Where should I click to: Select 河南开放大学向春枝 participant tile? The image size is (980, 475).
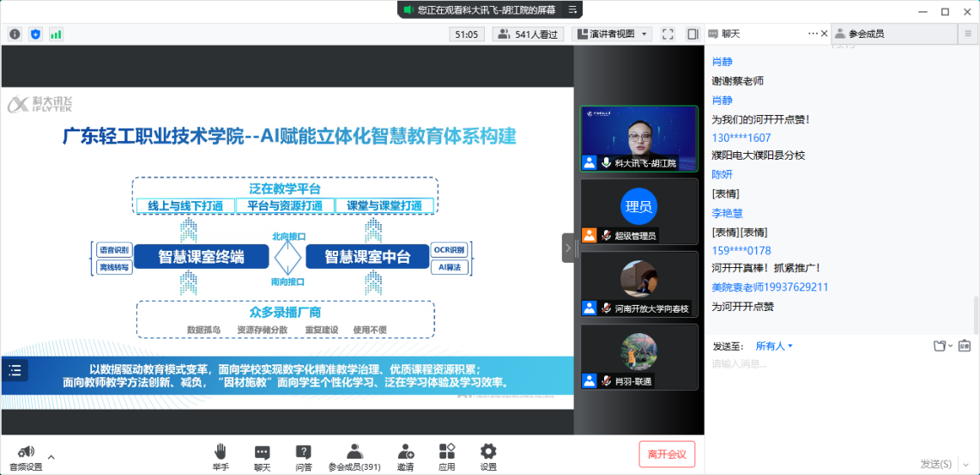pyautogui.click(x=638, y=284)
